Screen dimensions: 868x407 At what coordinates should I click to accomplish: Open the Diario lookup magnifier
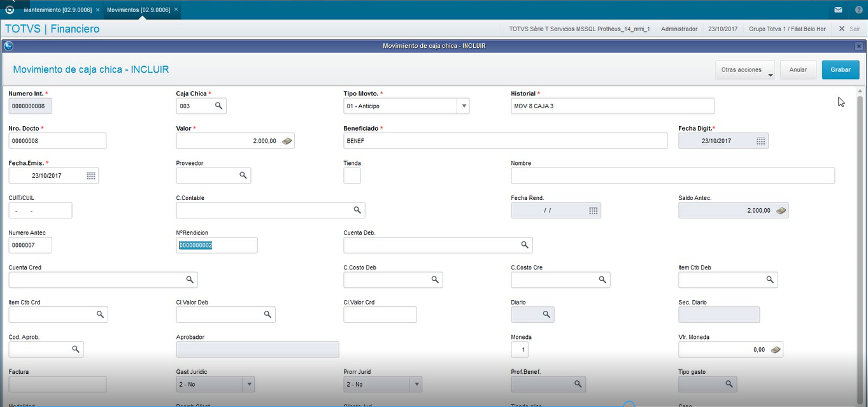pyautogui.click(x=546, y=315)
